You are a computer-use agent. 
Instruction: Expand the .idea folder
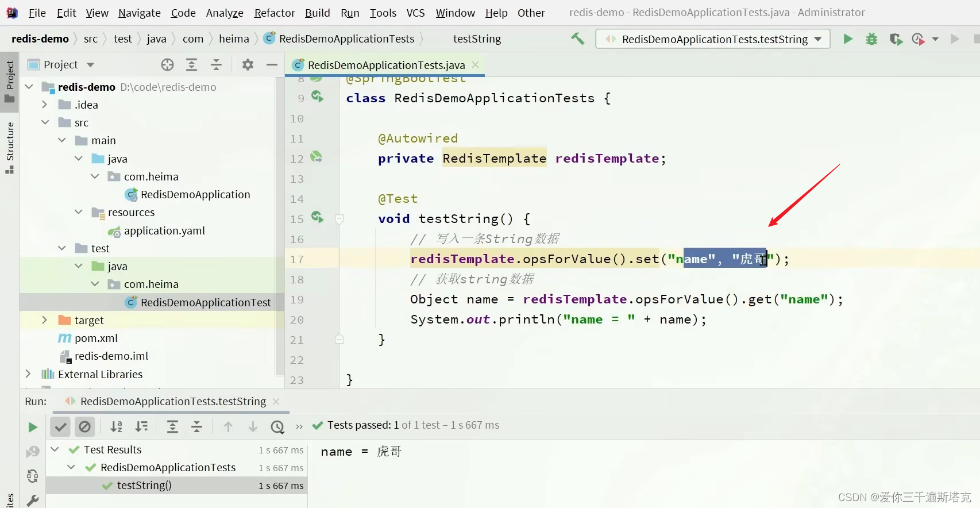tap(45, 105)
